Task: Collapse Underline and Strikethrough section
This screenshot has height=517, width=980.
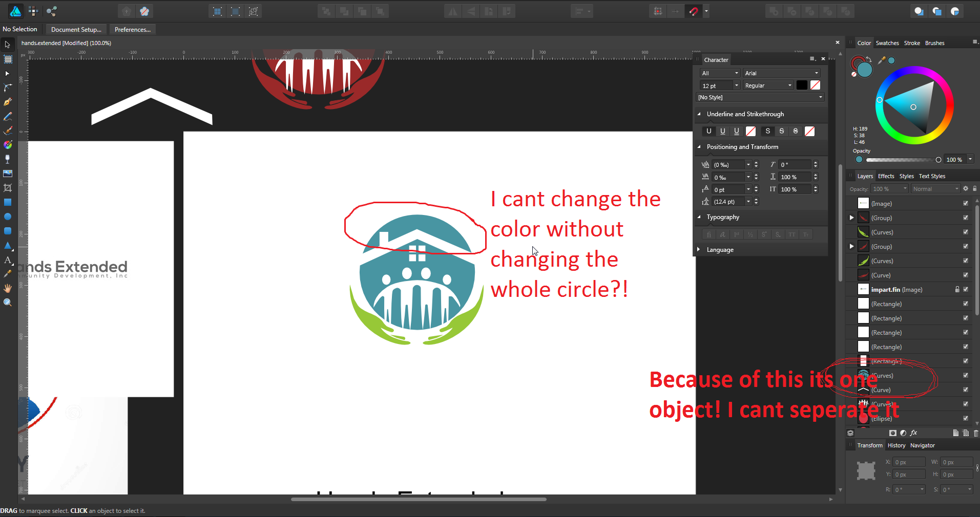Action: [x=699, y=114]
